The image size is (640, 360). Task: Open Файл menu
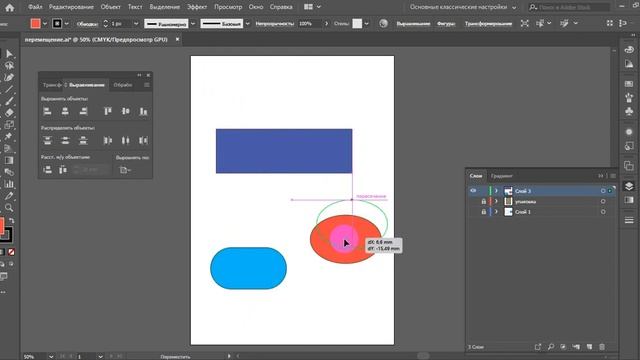35,7
